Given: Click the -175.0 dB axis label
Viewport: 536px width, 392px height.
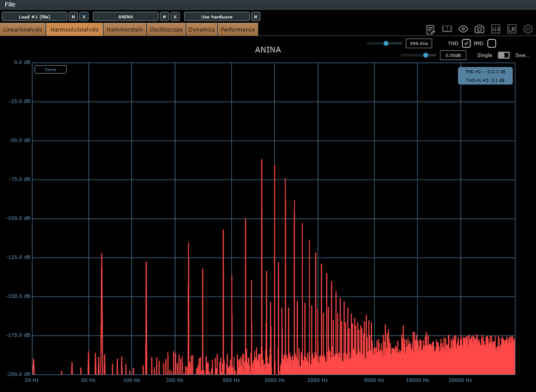Looking at the screenshot, I should pyautogui.click(x=18, y=335).
